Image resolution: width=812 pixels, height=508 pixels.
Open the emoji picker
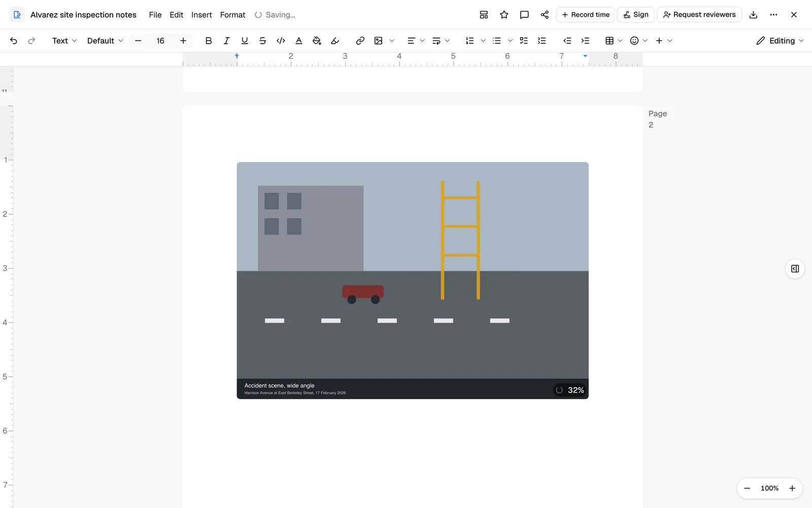coord(634,41)
